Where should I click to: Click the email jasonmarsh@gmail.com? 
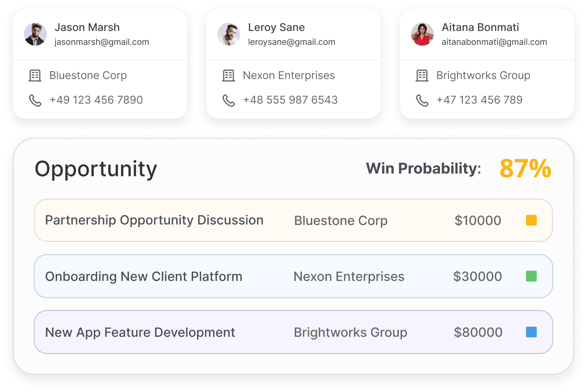click(x=102, y=42)
